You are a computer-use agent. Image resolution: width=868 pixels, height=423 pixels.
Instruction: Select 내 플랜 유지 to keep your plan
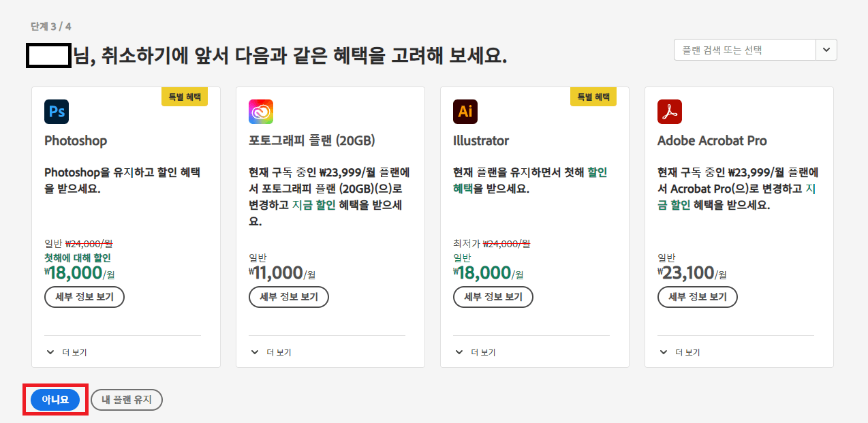pyautogui.click(x=126, y=400)
